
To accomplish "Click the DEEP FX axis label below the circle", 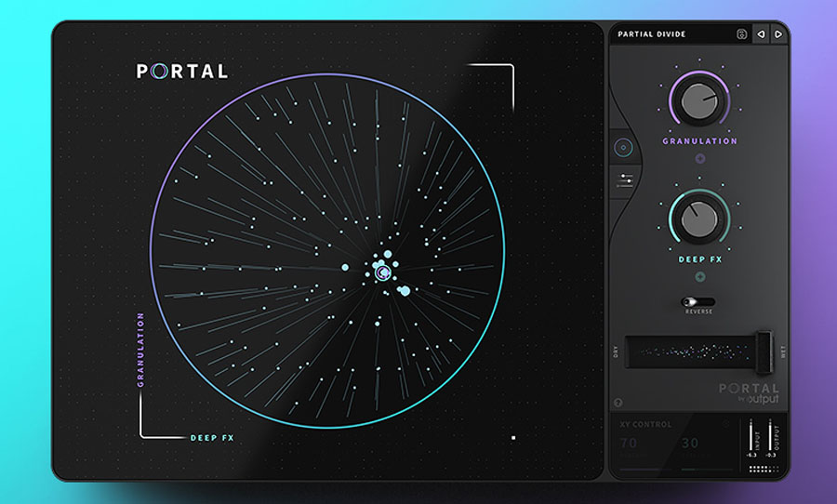I will (212, 438).
